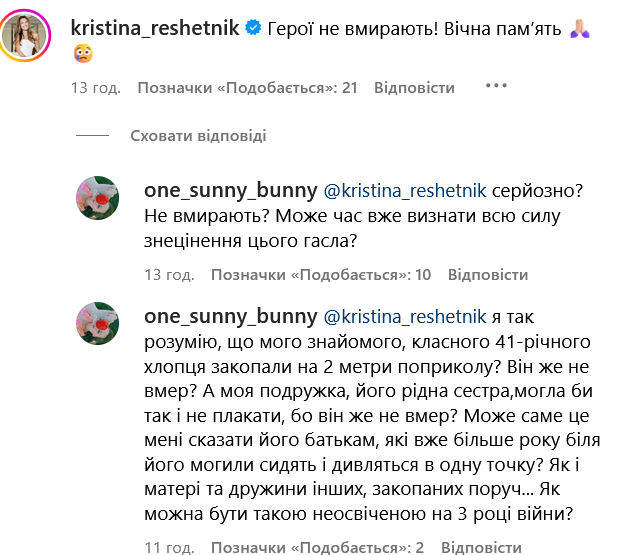Open the three-dots comment options menu
Image resolution: width=623 pixels, height=555 pixels.
[497, 86]
